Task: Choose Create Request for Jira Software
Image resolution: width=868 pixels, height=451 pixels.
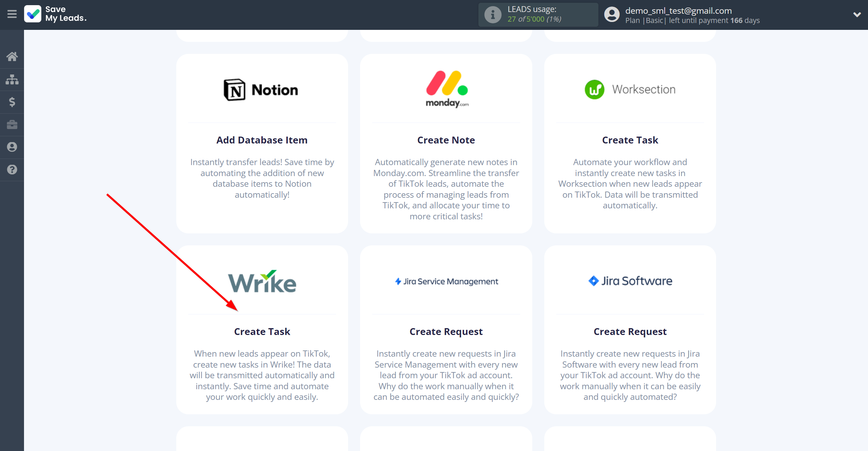Action: 630,332
